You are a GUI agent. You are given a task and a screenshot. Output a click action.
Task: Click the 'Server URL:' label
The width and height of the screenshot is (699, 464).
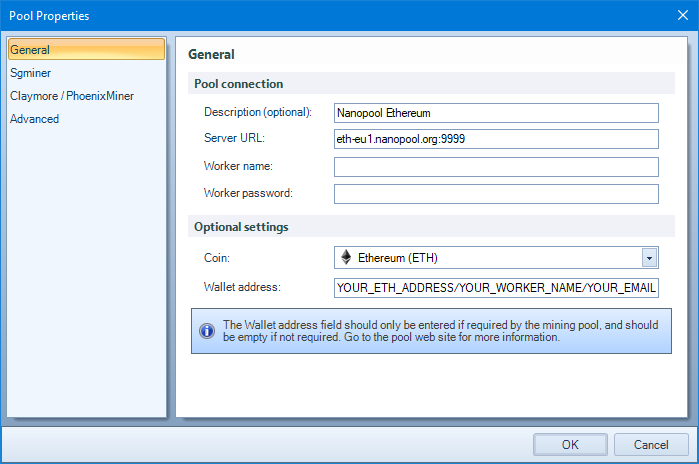click(x=234, y=138)
